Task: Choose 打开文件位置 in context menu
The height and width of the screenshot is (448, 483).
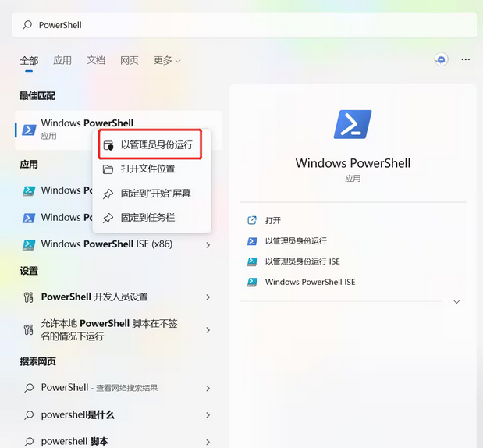Action: coord(151,169)
